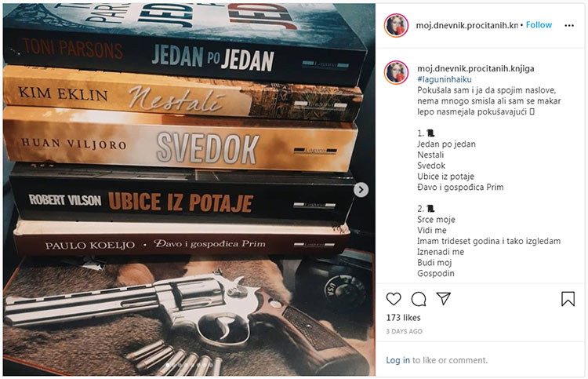588x379 pixels.
Task: Open username link in post header
Action: [x=467, y=25]
